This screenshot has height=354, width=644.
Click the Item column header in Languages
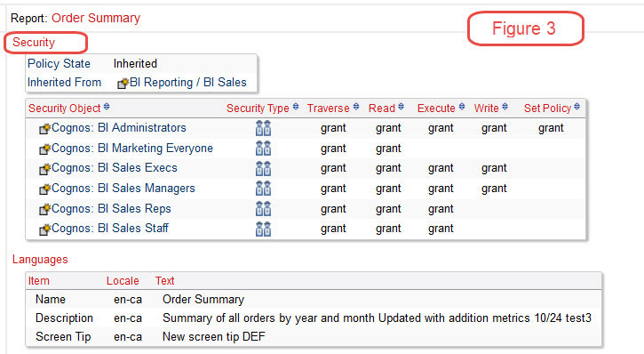tap(38, 281)
